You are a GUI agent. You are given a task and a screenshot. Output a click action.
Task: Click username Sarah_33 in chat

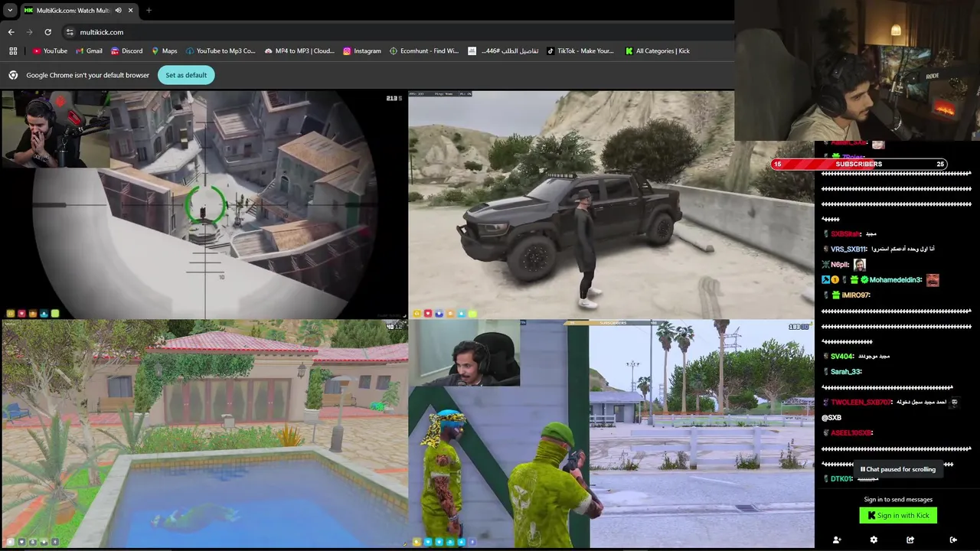pyautogui.click(x=846, y=372)
